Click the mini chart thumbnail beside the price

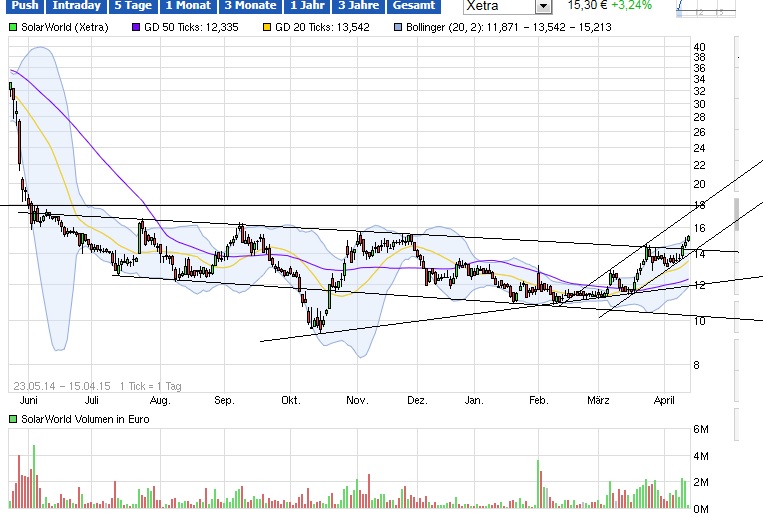point(706,8)
